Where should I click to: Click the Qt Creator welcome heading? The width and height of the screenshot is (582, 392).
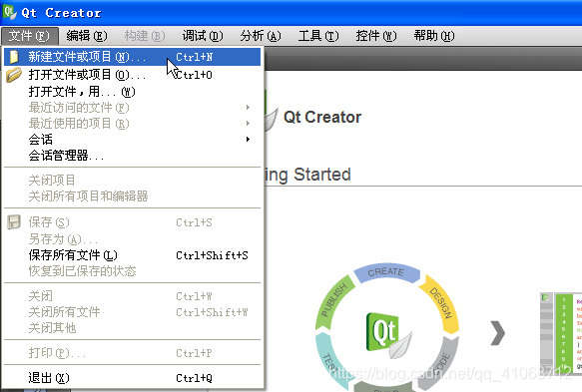pos(322,117)
